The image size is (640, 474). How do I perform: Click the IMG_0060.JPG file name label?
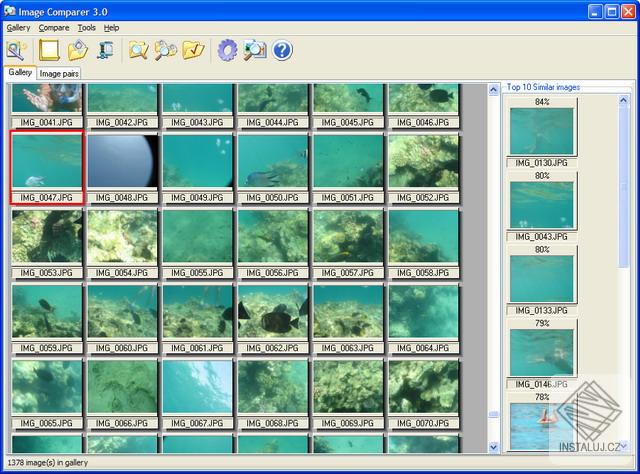(x=122, y=348)
